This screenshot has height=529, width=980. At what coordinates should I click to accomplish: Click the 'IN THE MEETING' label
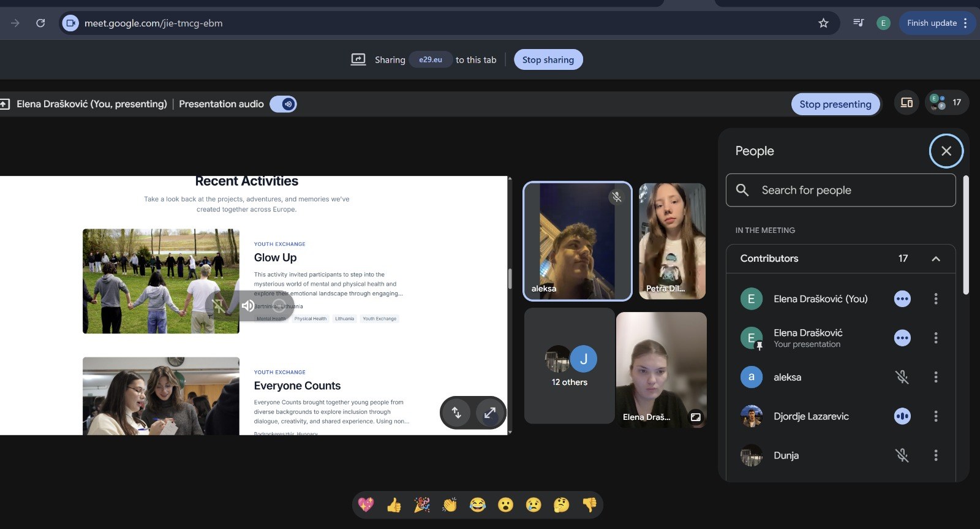click(765, 230)
